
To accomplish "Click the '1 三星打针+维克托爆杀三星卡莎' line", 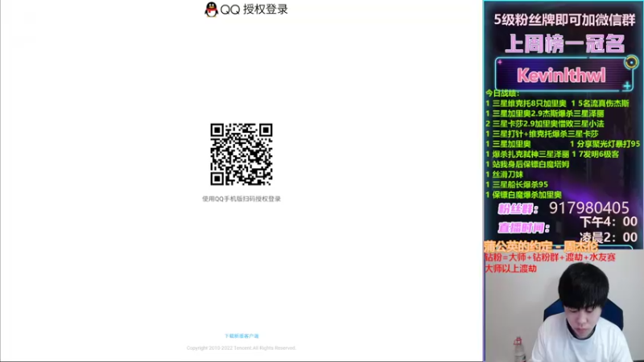I will pyautogui.click(x=542, y=134).
